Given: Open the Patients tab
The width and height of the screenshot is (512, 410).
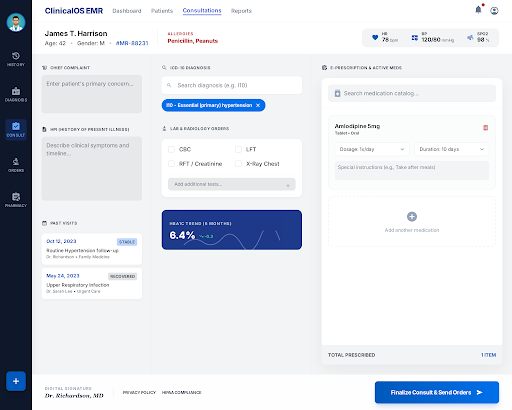Looking at the screenshot, I should point(162,11).
